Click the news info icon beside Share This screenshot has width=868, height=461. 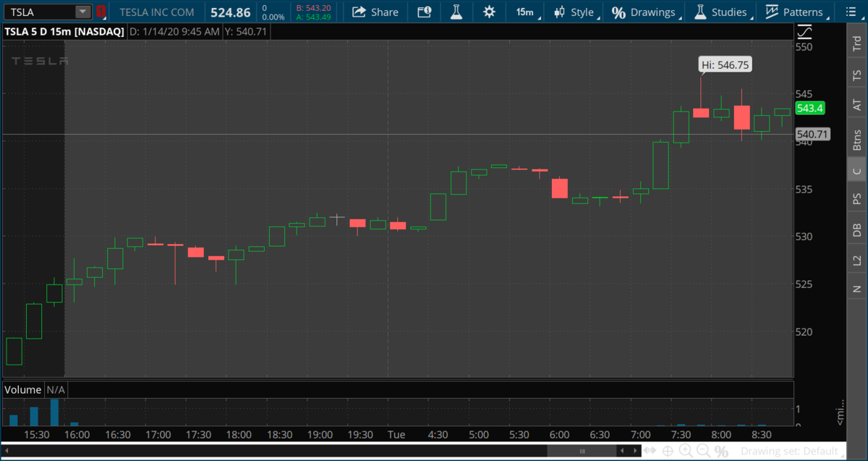pos(425,12)
